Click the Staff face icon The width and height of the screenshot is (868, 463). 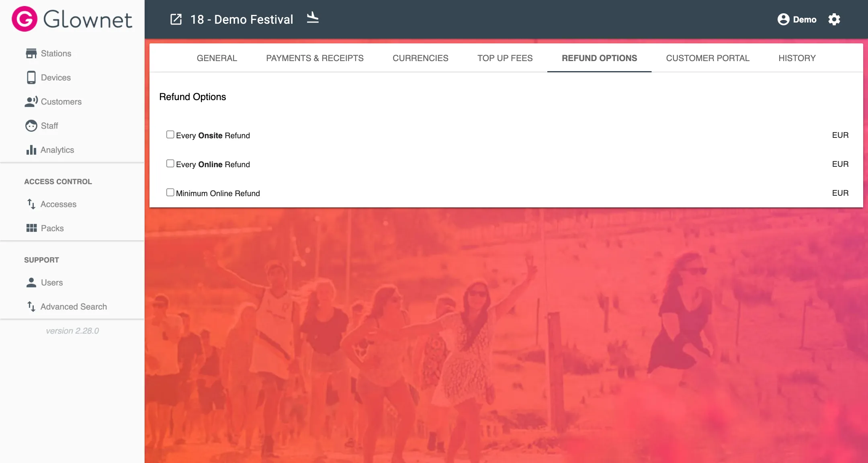point(31,126)
